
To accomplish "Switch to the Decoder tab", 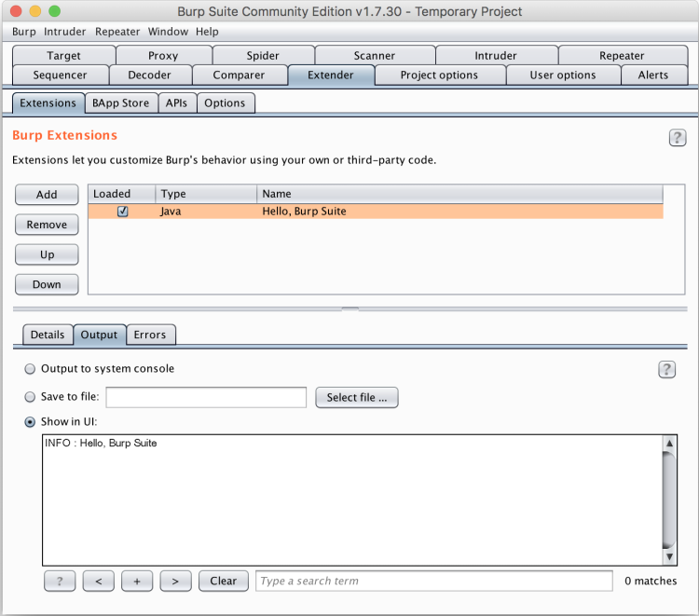I will click(x=149, y=75).
